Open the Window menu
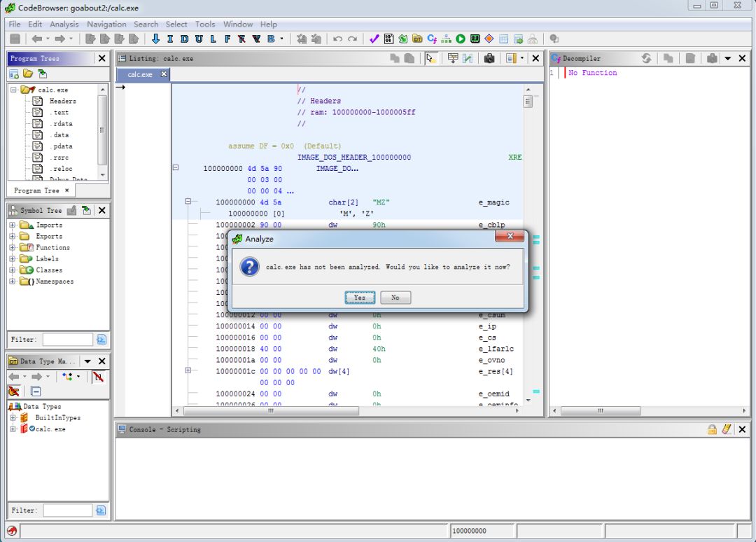This screenshot has width=756, height=542. click(x=238, y=24)
